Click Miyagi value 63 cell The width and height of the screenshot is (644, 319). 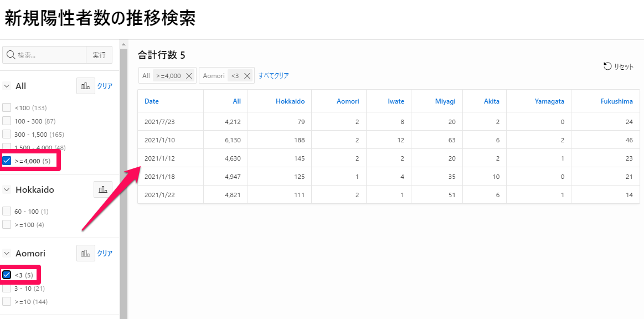point(437,140)
